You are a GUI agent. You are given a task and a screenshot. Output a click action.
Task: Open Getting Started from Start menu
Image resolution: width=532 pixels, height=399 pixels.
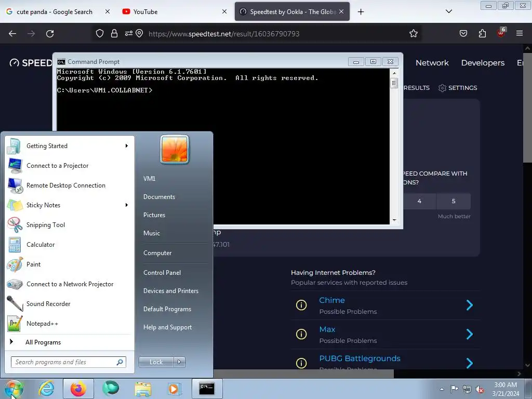click(x=70, y=146)
